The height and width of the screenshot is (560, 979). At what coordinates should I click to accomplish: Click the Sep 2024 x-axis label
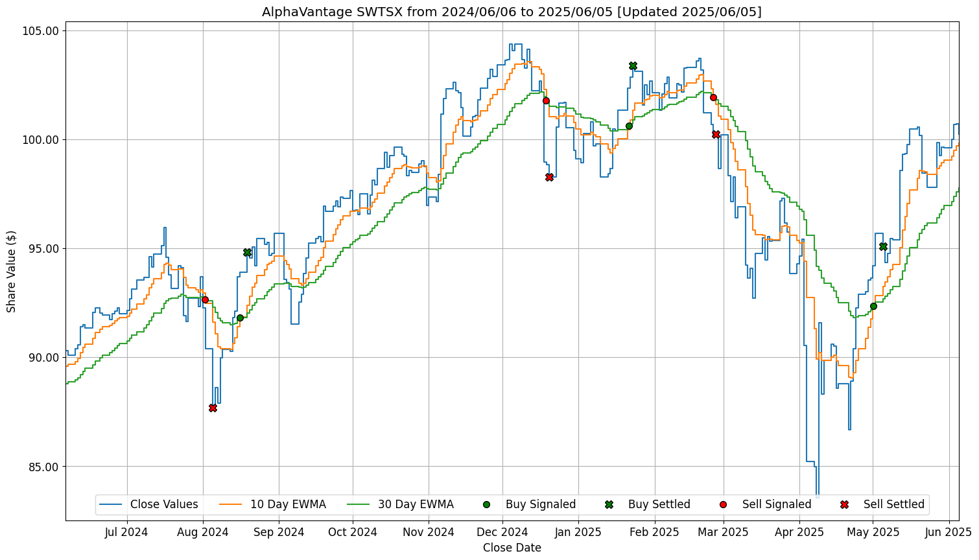(x=279, y=532)
